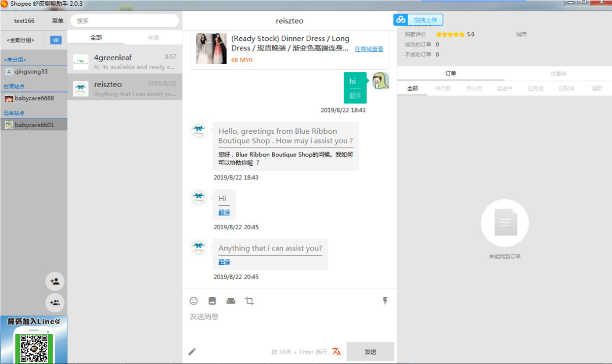Open the 4greenleaf conversation
Screen dimensions: 612x364
click(x=125, y=62)
